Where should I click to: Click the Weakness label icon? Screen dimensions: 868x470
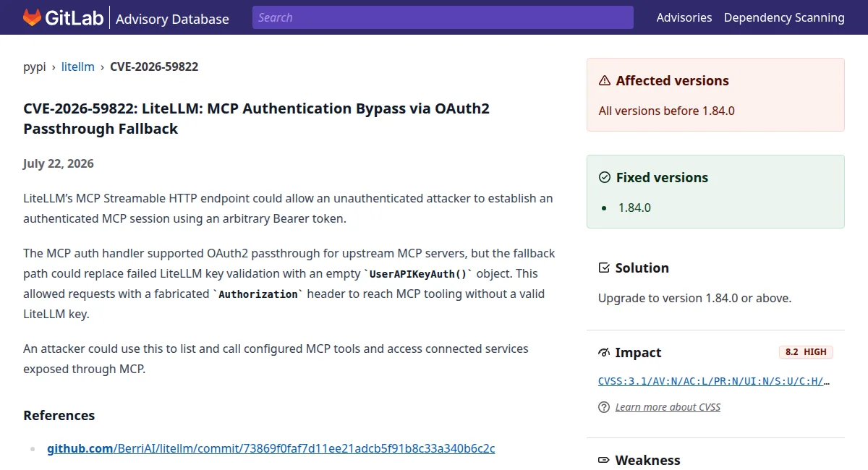pos(604,461)
